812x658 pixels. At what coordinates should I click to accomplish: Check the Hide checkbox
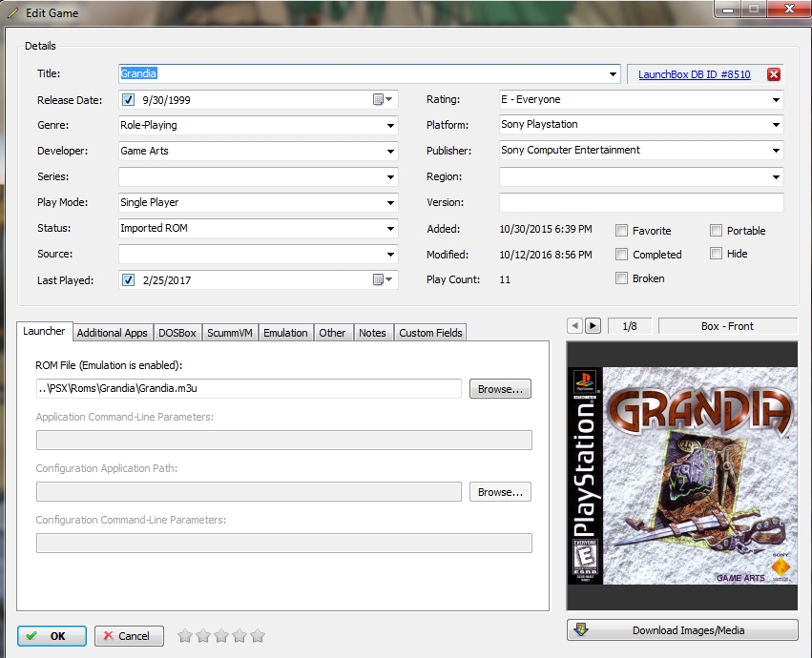[716, 253]
